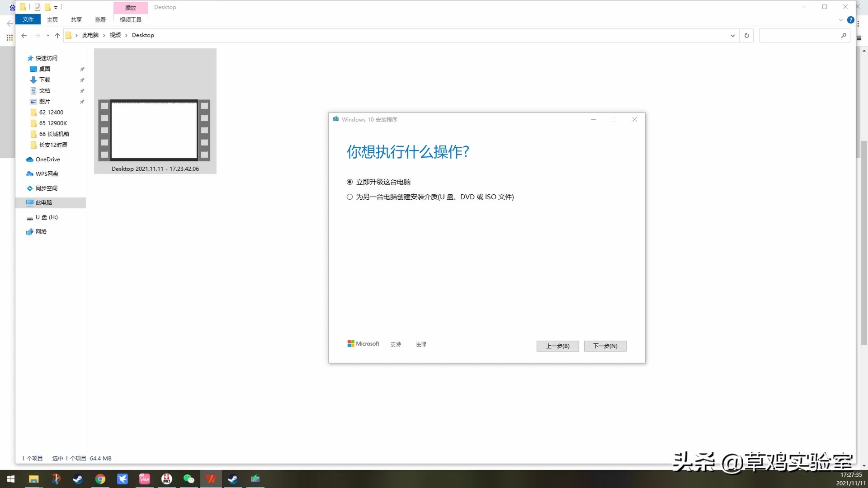Image resolution: width=868 pixels, height=488 pixels.
Task: Click the refresh icon in the address bar
Action: 746,35
